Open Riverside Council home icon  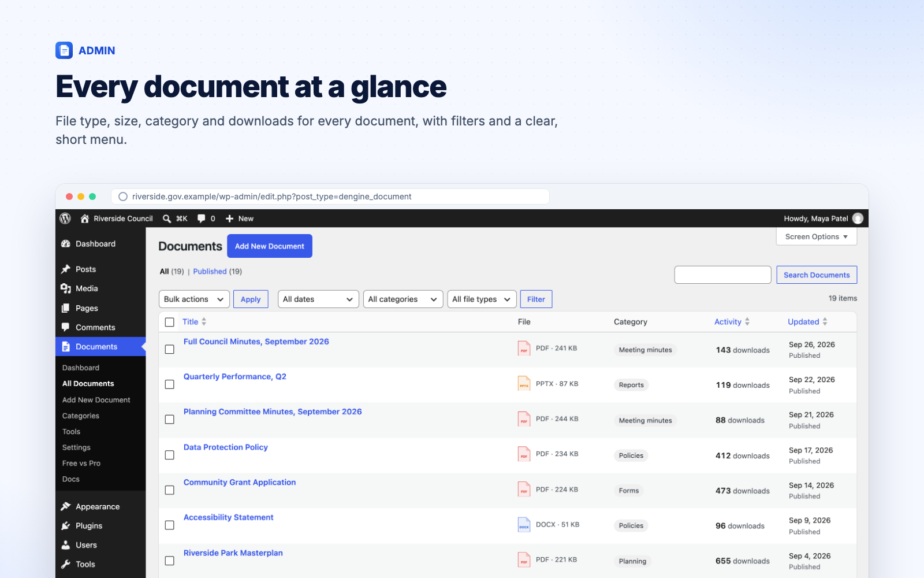(85, 218)
